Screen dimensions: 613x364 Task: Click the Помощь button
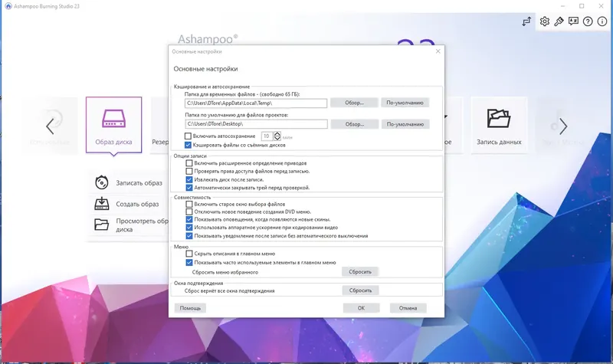(190, 308)
